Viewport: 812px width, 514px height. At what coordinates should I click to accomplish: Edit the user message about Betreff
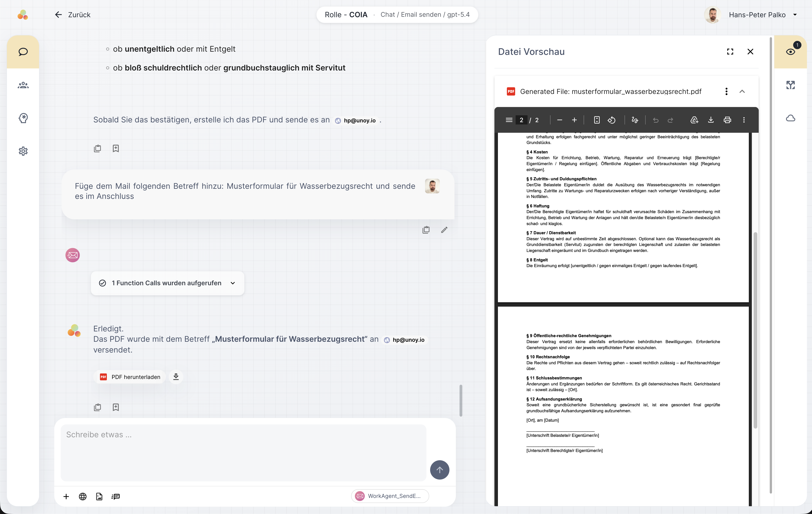tap(444, 230)
